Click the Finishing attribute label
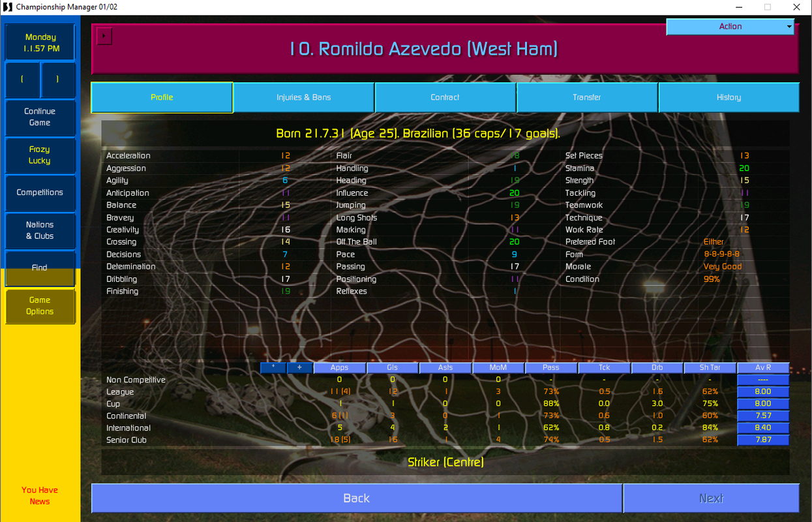The image size is (812, 522). coord(122,291)
